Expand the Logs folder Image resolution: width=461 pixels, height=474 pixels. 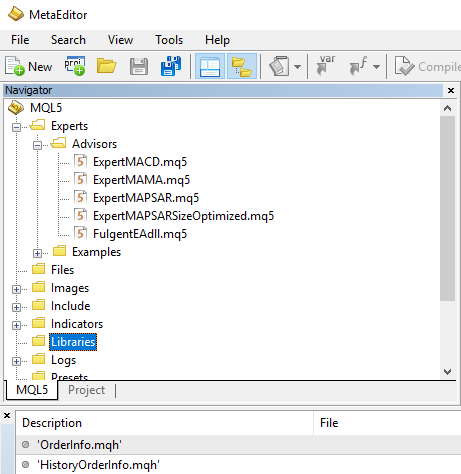(16, 361)
